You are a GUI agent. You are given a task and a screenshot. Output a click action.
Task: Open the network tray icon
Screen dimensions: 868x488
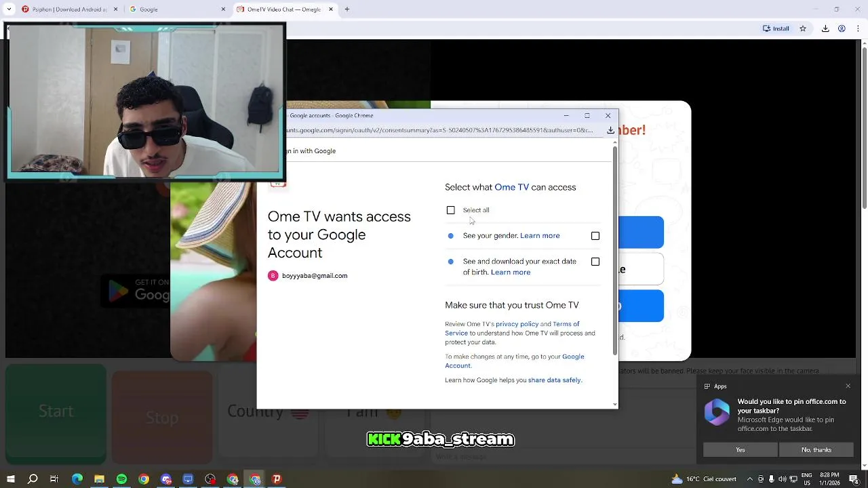793,479
